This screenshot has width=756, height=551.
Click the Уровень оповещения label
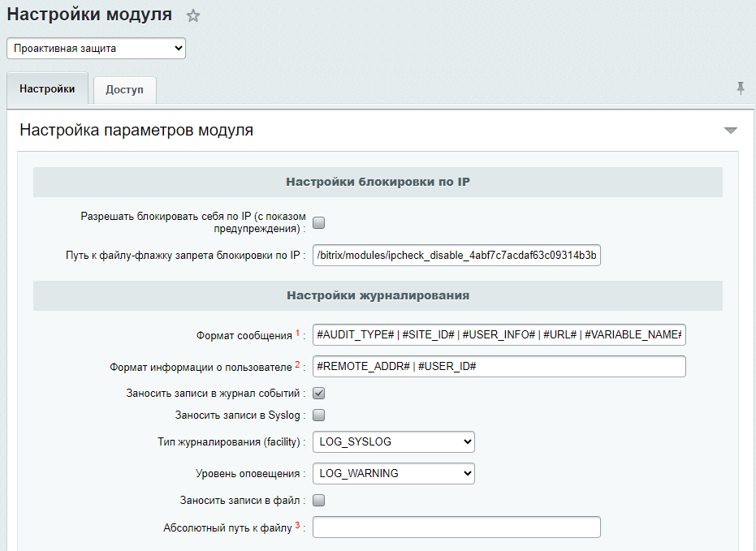pos(248,473)
